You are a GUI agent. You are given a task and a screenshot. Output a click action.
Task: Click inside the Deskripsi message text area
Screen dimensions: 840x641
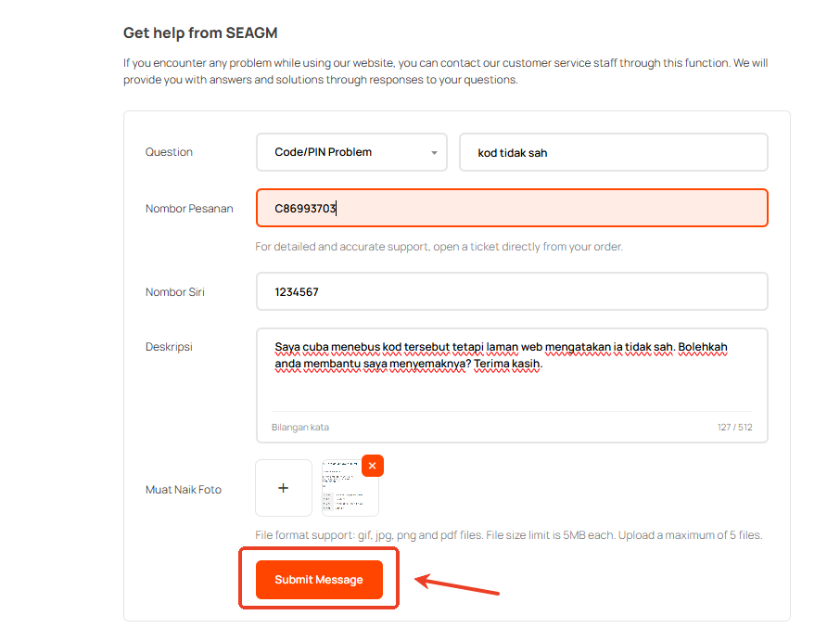click(512, 380)
